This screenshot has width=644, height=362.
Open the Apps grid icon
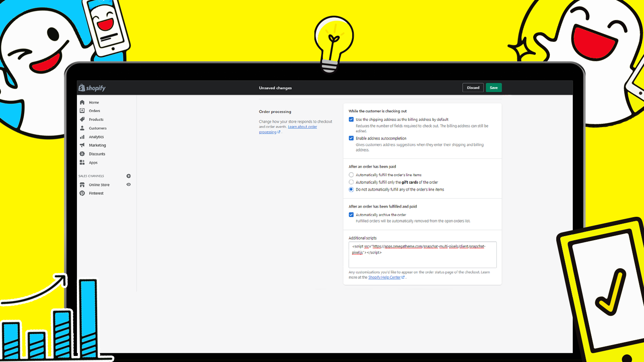click(x=82, y=162)
